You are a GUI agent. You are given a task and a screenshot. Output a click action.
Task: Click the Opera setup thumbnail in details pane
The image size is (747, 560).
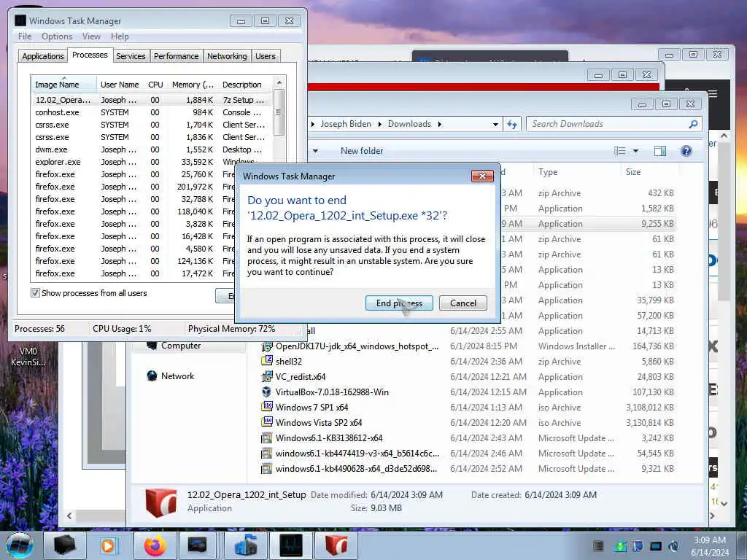coord(160,503)
